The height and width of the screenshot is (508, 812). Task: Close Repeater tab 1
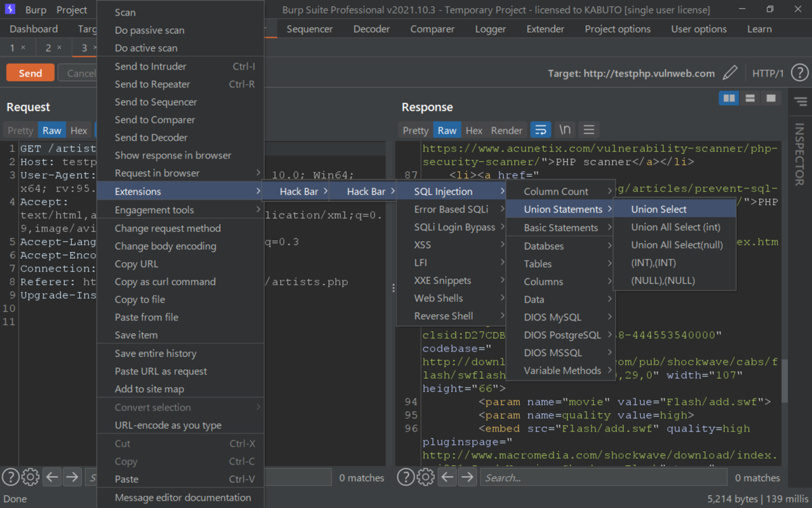click(x=23, y=47)
